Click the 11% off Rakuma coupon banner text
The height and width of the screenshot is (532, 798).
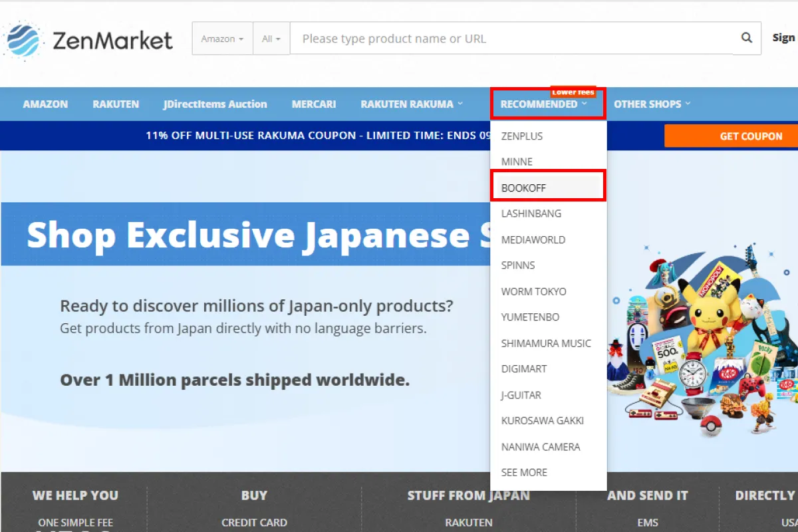(x=319, y=136)
